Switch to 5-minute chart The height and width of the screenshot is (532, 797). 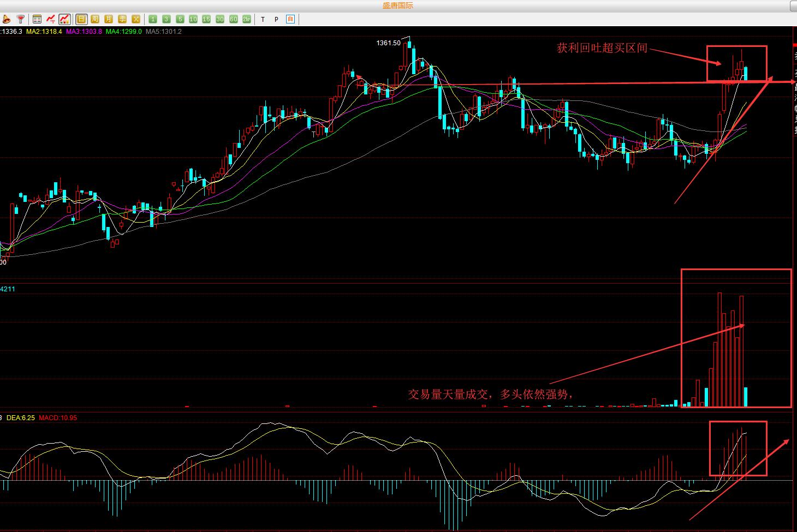tap(180, 19)
